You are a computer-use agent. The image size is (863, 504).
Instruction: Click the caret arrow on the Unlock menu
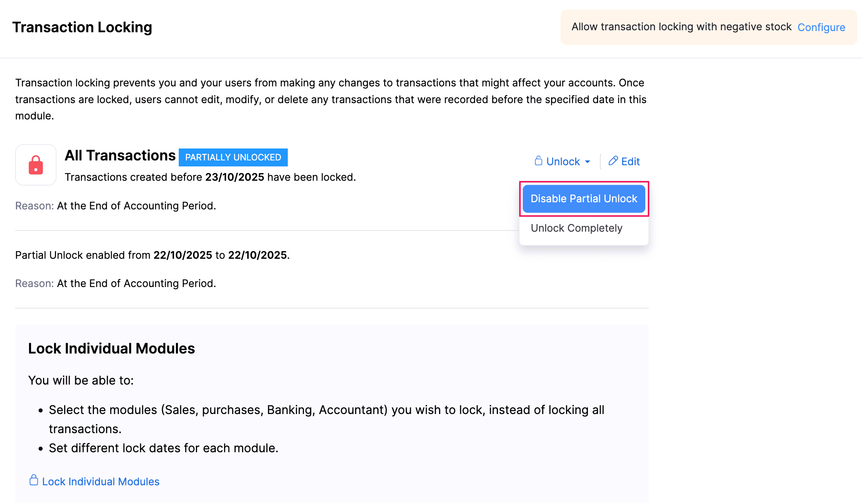[x=588, y=162]
